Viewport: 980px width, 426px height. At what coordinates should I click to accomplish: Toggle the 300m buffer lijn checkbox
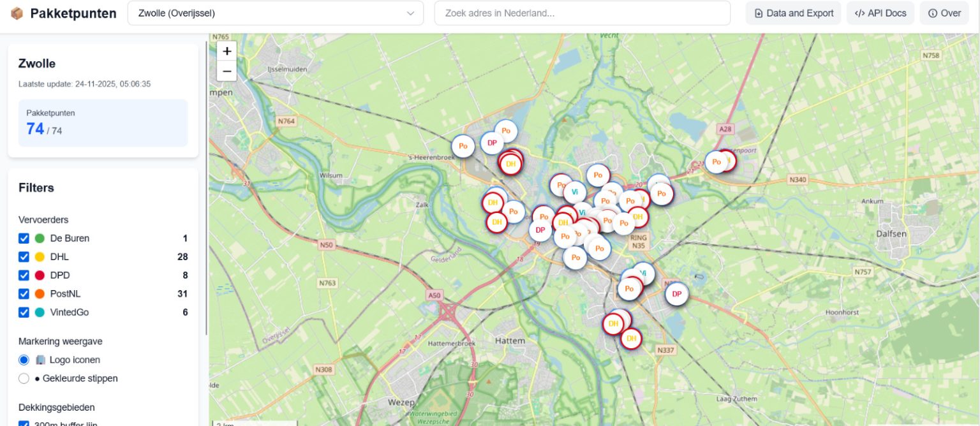pos(24,423)
